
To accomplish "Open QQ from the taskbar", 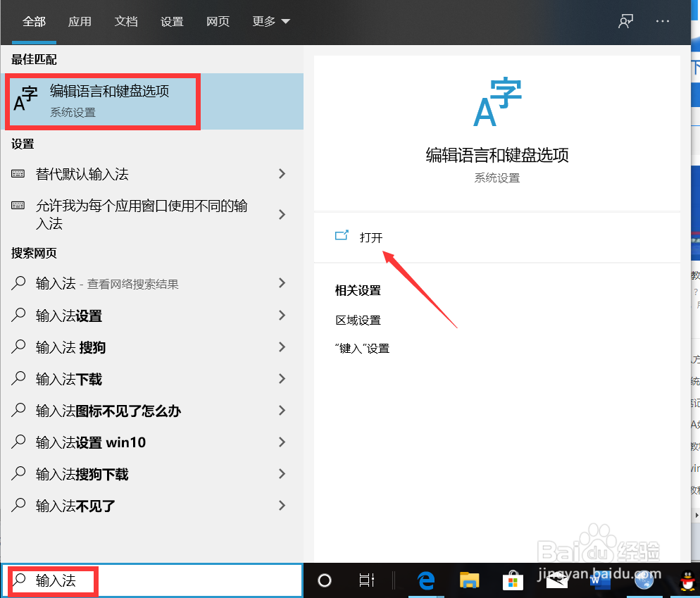I will (x=687, y=580).
